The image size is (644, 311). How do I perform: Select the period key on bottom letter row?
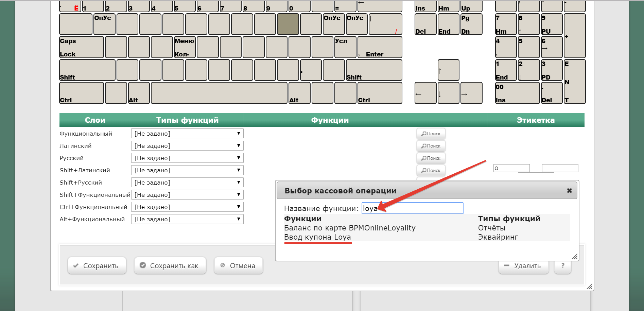pyautogui.click(x=311, y=70)
